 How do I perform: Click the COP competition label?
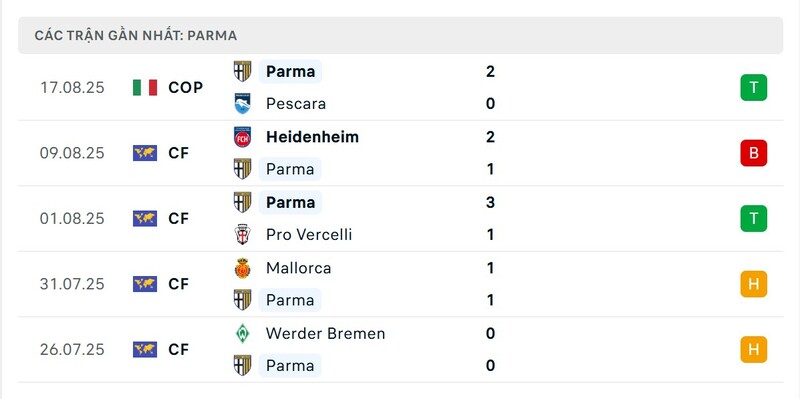click(186, 88)
